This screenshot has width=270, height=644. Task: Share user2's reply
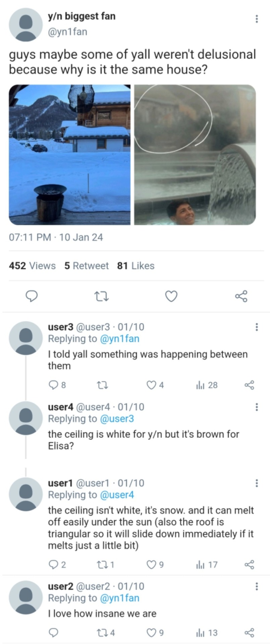[x=249, y=633]
